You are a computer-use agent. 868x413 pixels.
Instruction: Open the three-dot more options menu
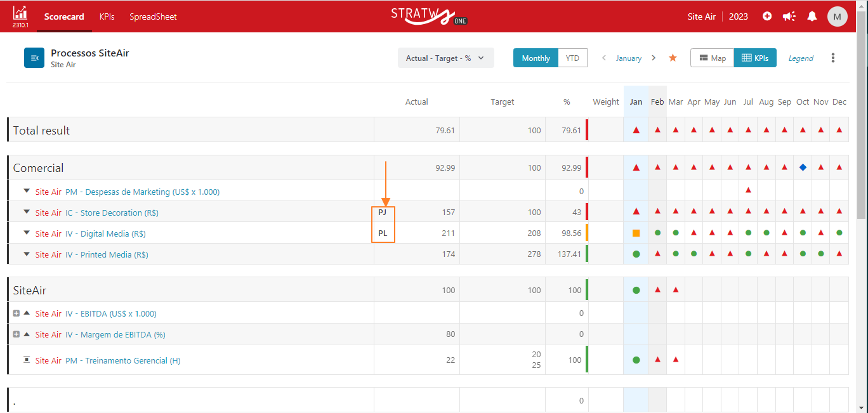833,58
